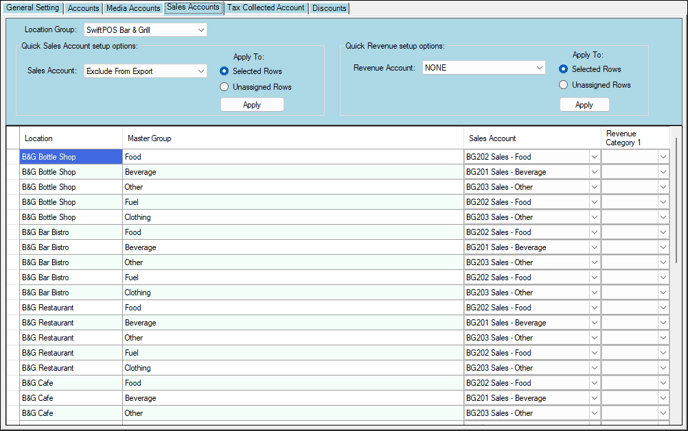
Task: Select the first B&G Restaurant Beverage master group cell
Action: [x=290, y=323]
